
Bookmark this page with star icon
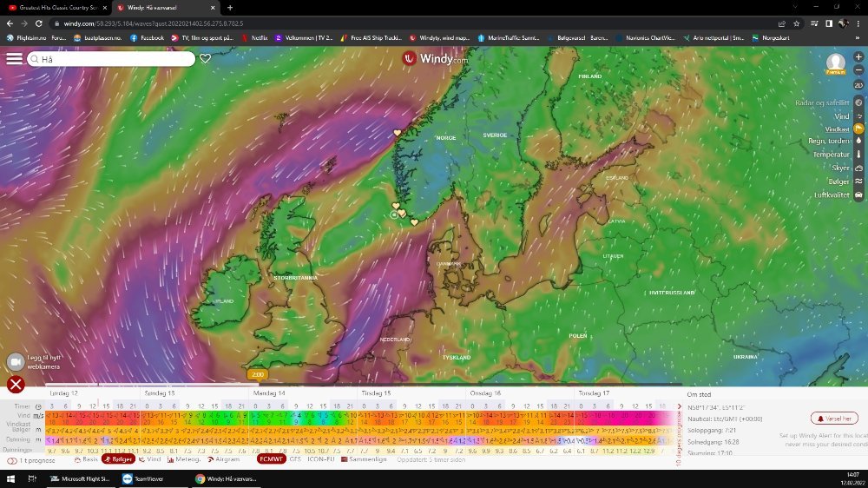pyautogui.click(x=797, y=23)
